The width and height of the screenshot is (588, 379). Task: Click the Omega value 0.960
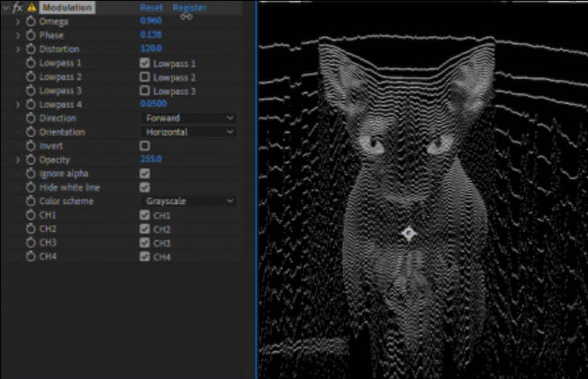[x=151, y=20]
